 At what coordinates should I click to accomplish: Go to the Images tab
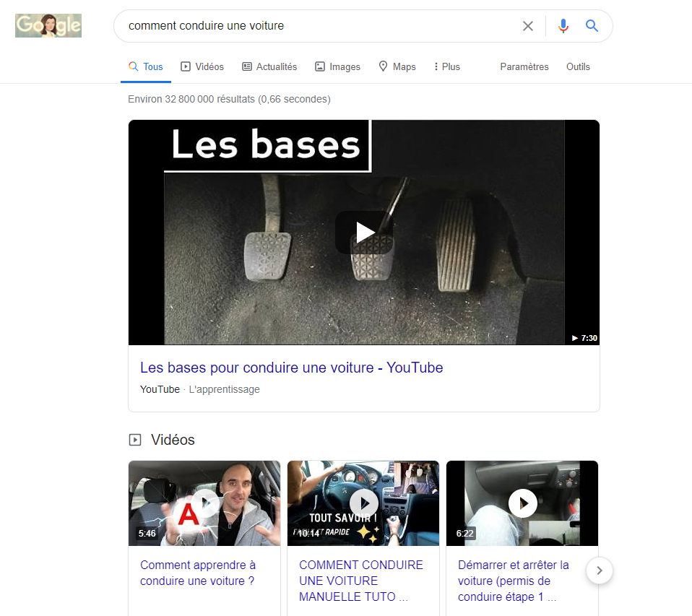337,66
